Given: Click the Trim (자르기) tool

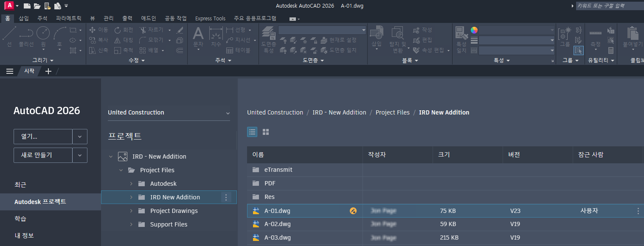Looking at the screenshot, I should (x=152, y=30).
